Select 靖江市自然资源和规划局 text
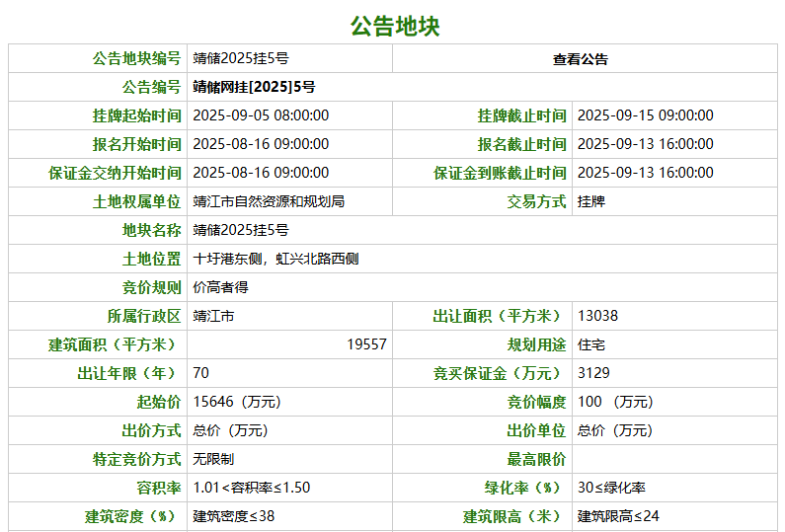This screenshot has width=785, height=532. (269, 201)
